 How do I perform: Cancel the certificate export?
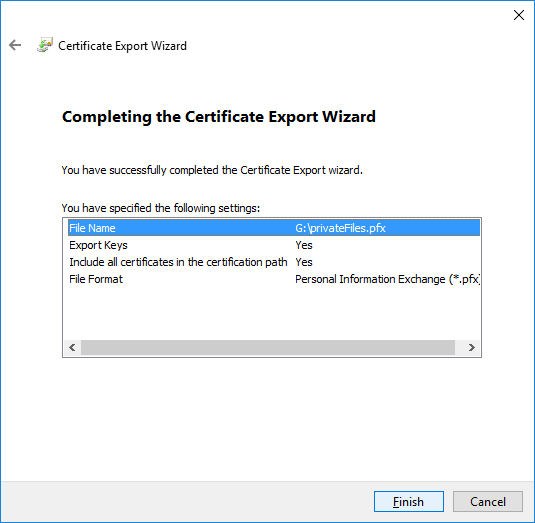point(488,502)
